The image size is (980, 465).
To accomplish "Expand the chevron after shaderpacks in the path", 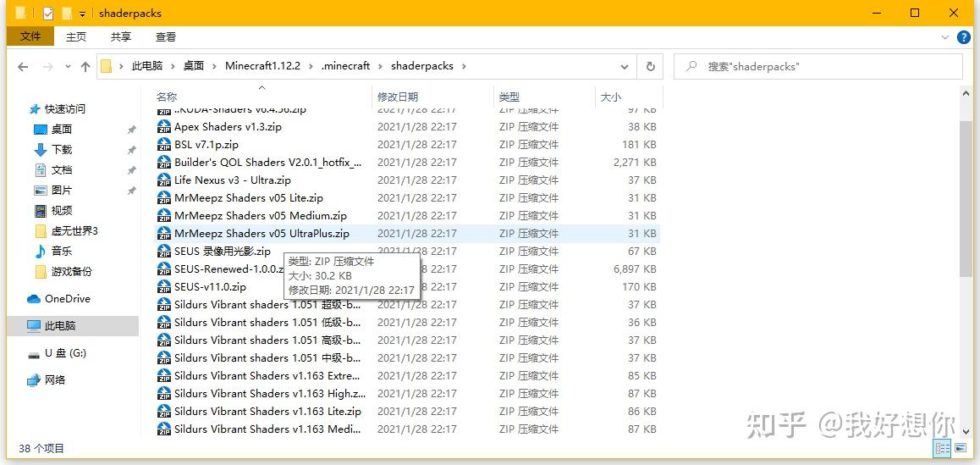I will (x=464, y=66).
